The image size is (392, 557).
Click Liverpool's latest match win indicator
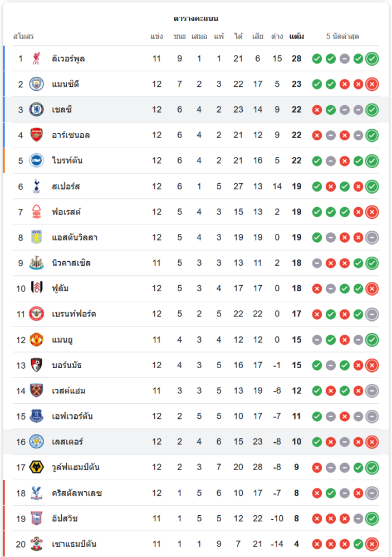[x=372, y=58]
